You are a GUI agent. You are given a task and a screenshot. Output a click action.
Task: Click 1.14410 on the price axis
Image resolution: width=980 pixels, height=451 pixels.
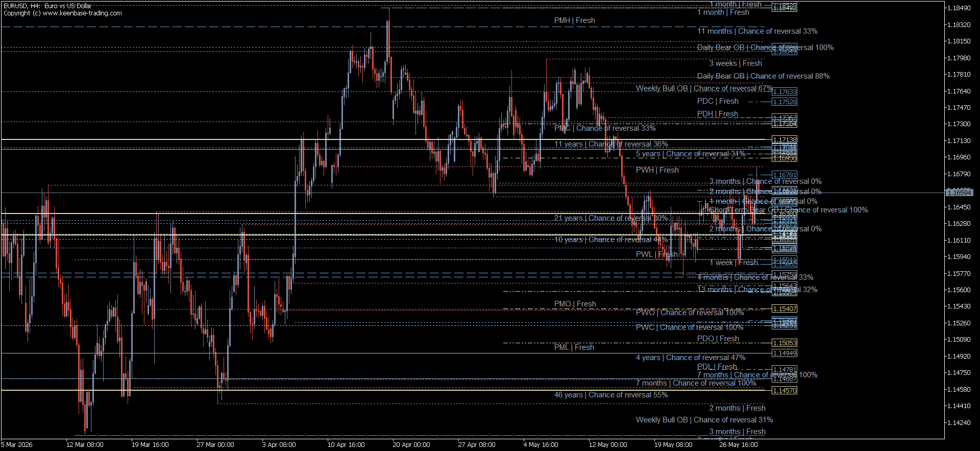pos(959,406)
